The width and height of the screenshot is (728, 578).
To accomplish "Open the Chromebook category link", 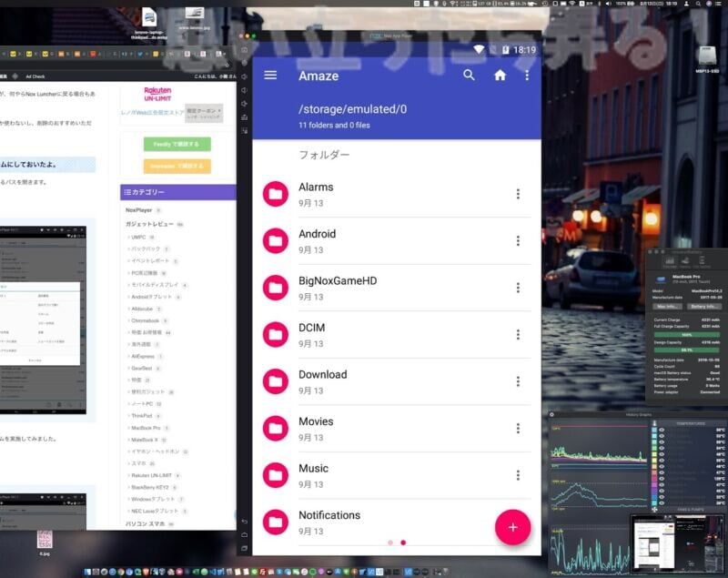I will [x=145, y=320].
